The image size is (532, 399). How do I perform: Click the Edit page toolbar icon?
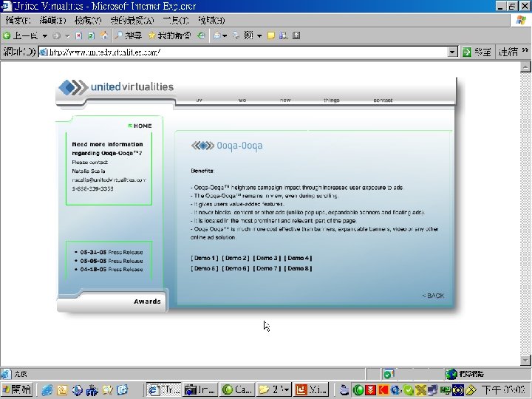point(248,35)
